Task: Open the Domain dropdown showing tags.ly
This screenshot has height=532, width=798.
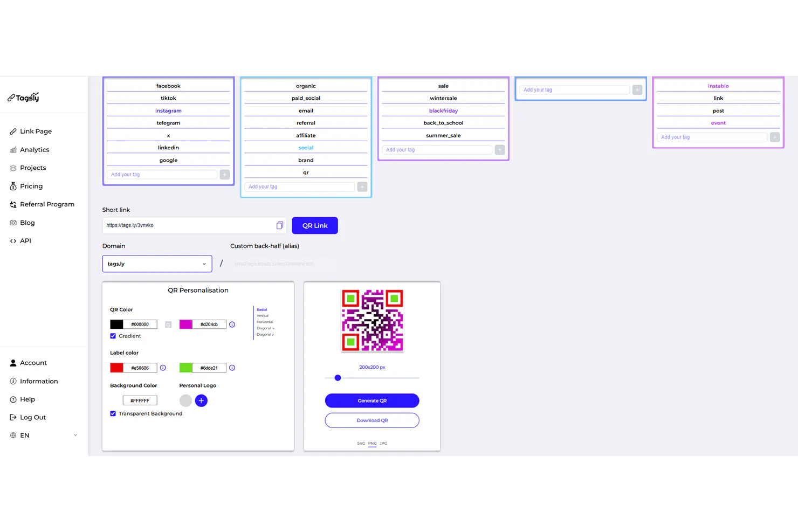Action: (x=157, y=264)
